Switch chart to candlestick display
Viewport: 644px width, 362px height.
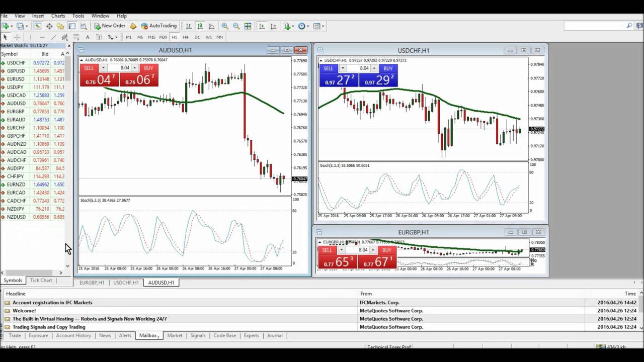coord(200,26)
